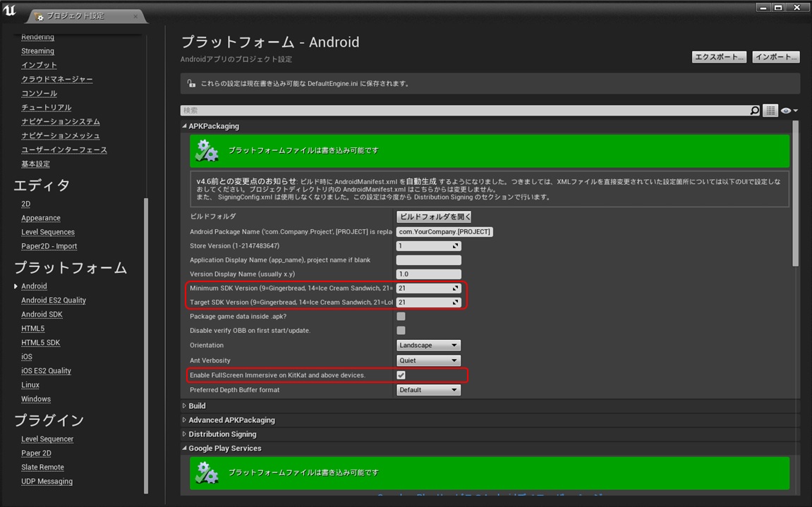Open the ユーザーインターフェース settings category

pos(64,149)
